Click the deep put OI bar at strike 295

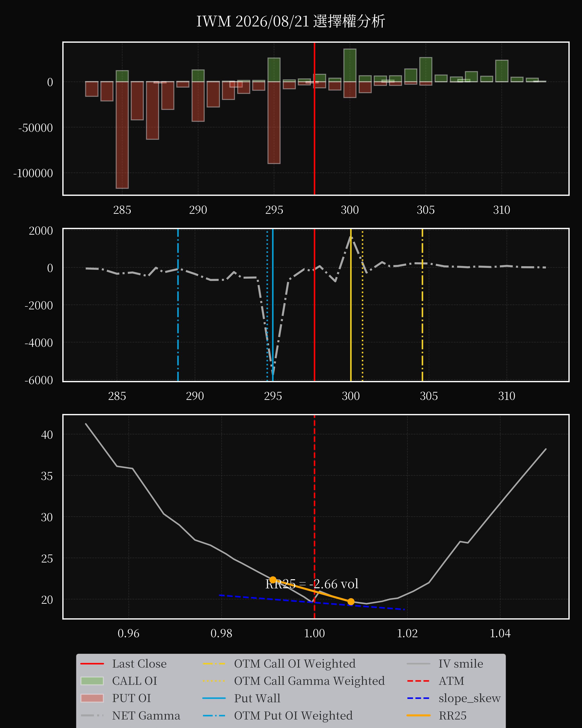(274, 123)
